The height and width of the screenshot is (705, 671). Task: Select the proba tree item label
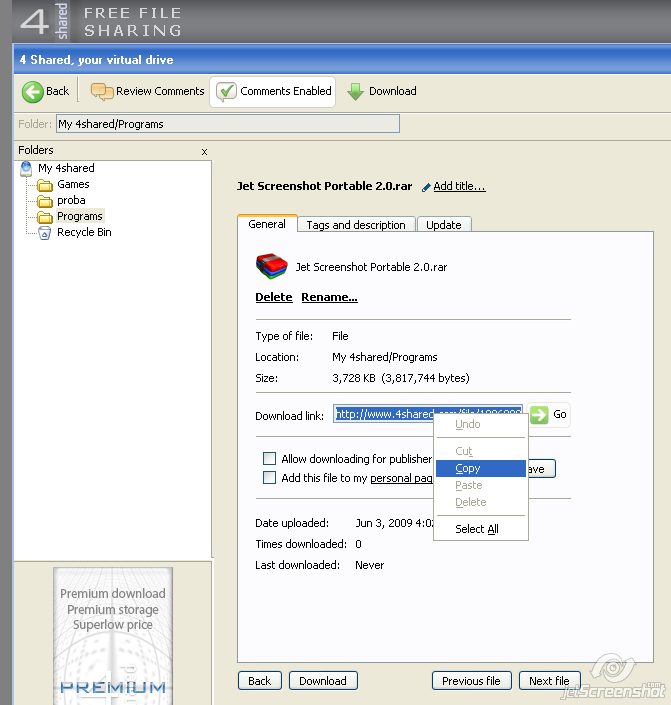(71, 200)
